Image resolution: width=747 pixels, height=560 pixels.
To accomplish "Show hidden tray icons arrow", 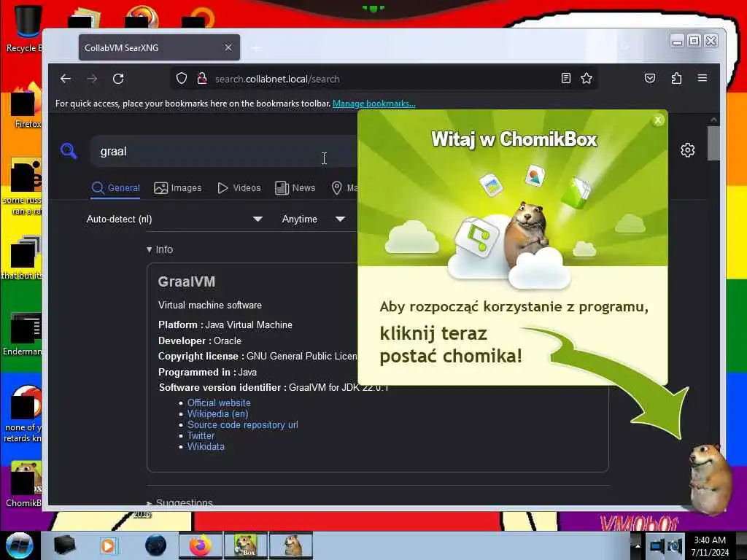I will pyautogui.click(x=638, y=545).
